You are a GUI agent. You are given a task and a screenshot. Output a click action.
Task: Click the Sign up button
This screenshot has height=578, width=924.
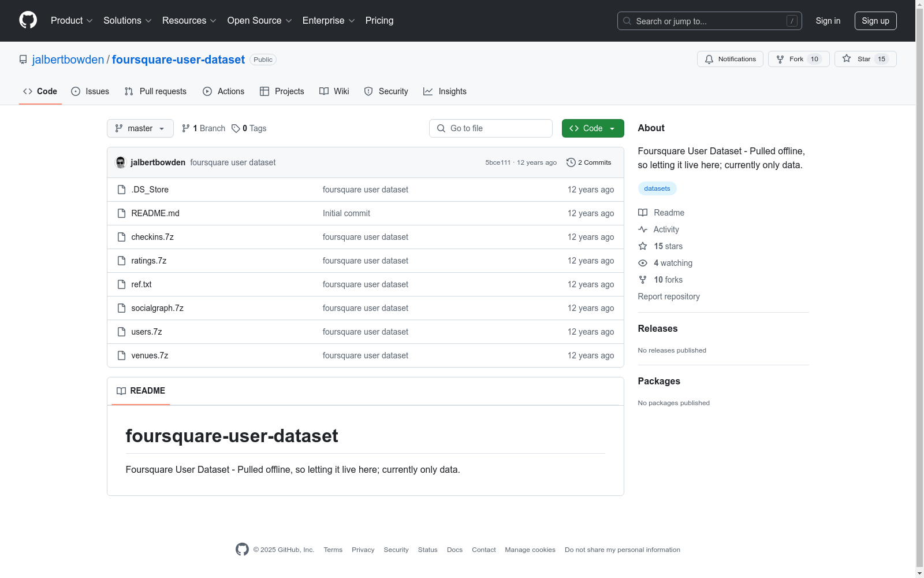pyautogui.click(x=875, y=21)
